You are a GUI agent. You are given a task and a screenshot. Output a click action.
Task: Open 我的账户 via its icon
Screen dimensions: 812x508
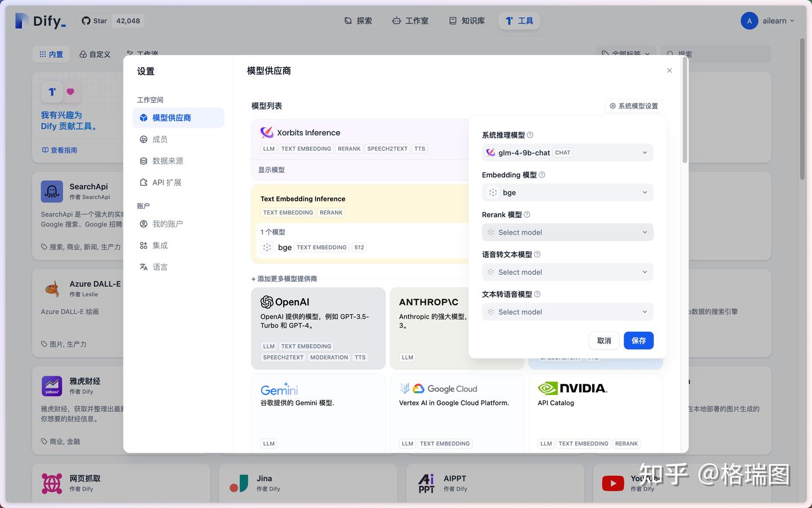coord(143,224)
